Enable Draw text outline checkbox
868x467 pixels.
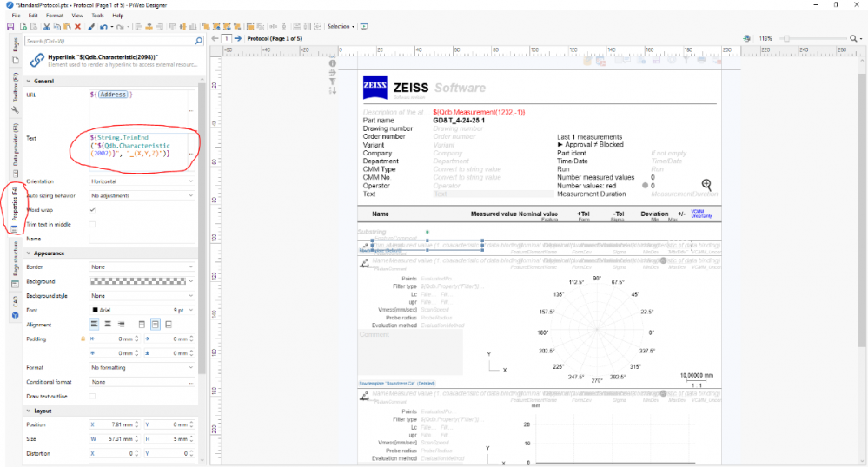[x=93, y=396]
